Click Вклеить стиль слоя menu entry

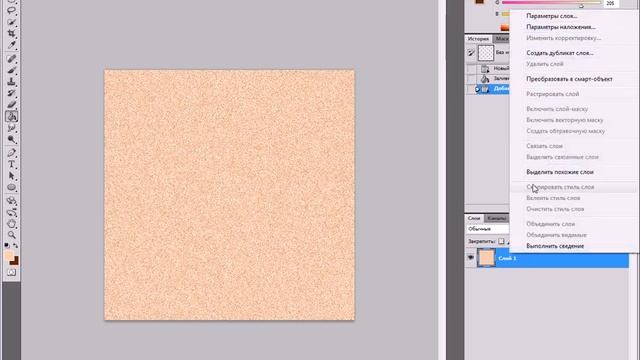(553, 198)
